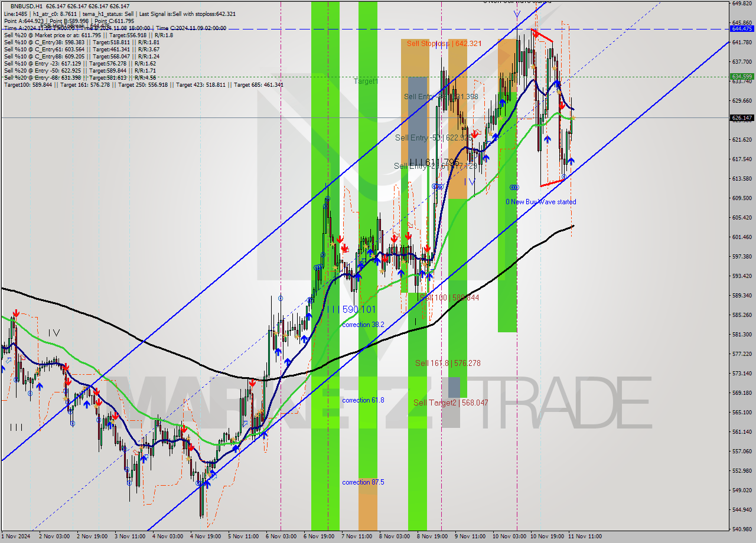Click the 'Sell %10 @ Entry -23: 617.129' line
This screenshot has height=543, width=756.
pos(80,64)
